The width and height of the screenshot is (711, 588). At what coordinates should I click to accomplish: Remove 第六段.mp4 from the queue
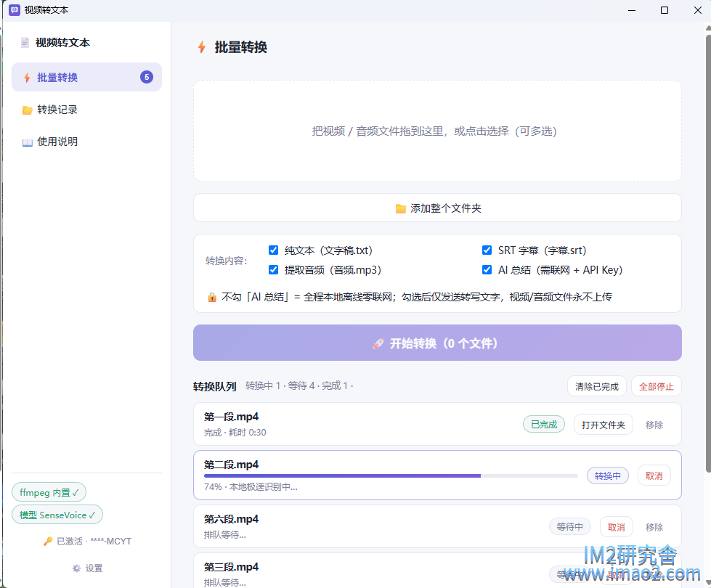[654, 527]
